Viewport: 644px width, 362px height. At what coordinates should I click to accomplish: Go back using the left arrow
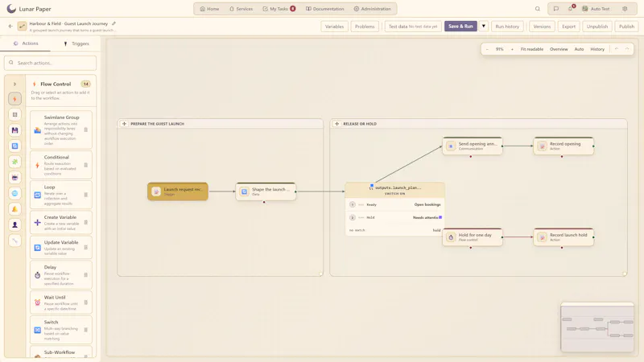tap(10, 27)
